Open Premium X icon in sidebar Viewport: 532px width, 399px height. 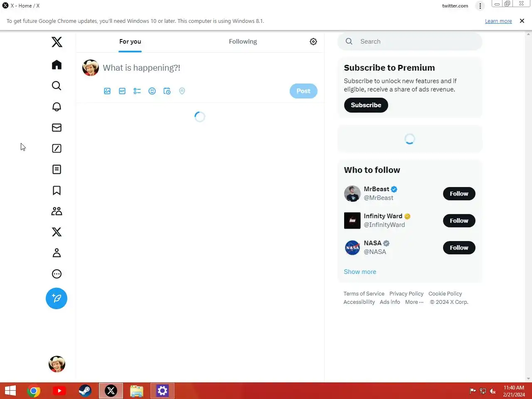57,232
